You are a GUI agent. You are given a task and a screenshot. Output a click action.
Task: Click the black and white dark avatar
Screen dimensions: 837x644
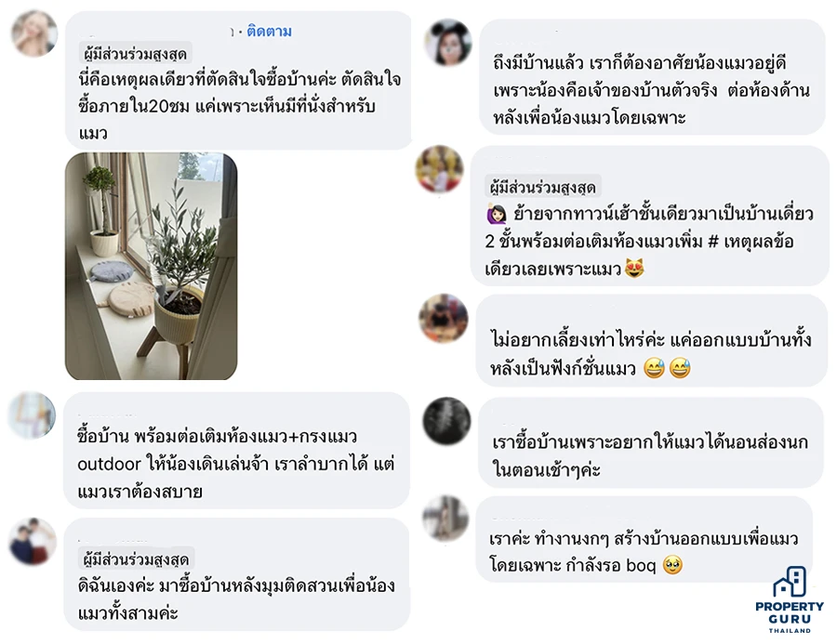[446, 421]
